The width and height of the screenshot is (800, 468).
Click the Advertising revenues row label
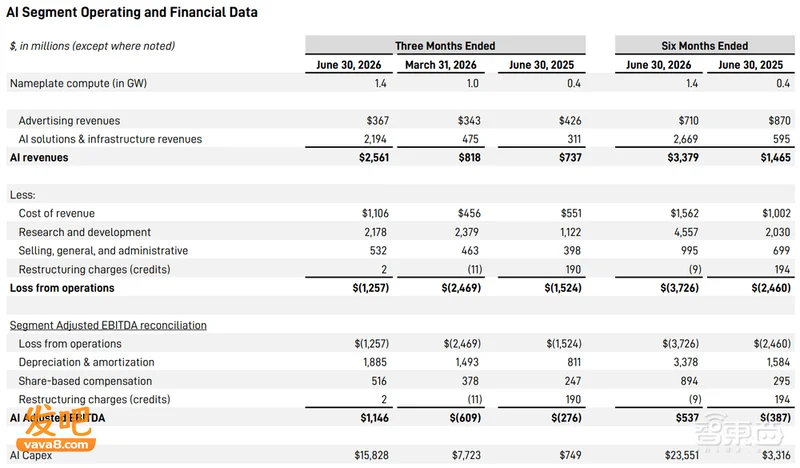[69, 120]
